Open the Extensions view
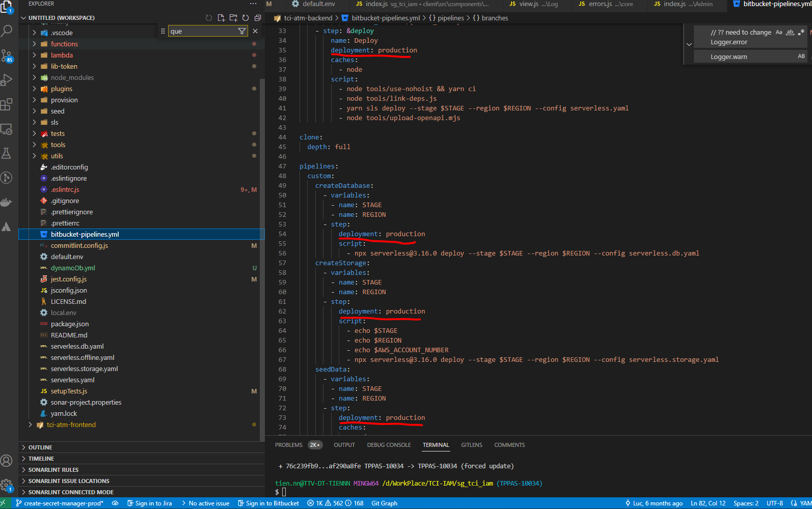The image size is (812, 509). (7, 104)
